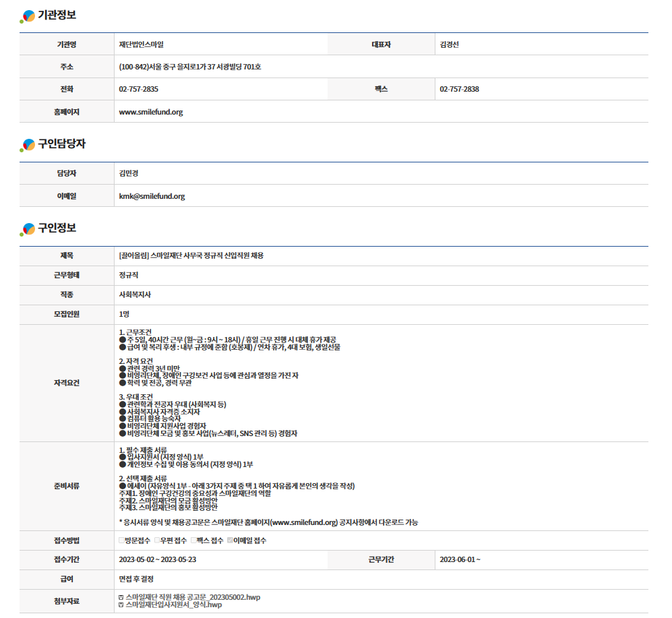Click the line 입사지원서 (지정 양식) 1부
The width and height of the screenshot is (672, 618).
click(x=161, y=458)
